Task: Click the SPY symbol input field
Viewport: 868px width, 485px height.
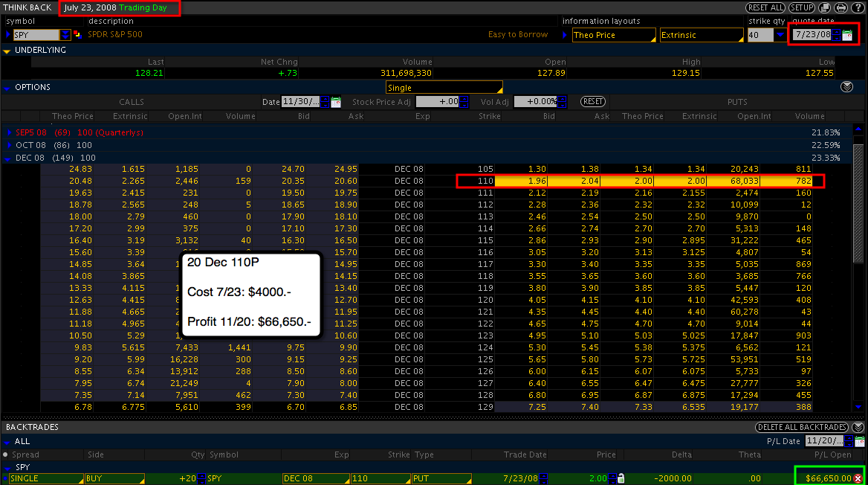Action: pyautogui.click(x=36, y=35)
